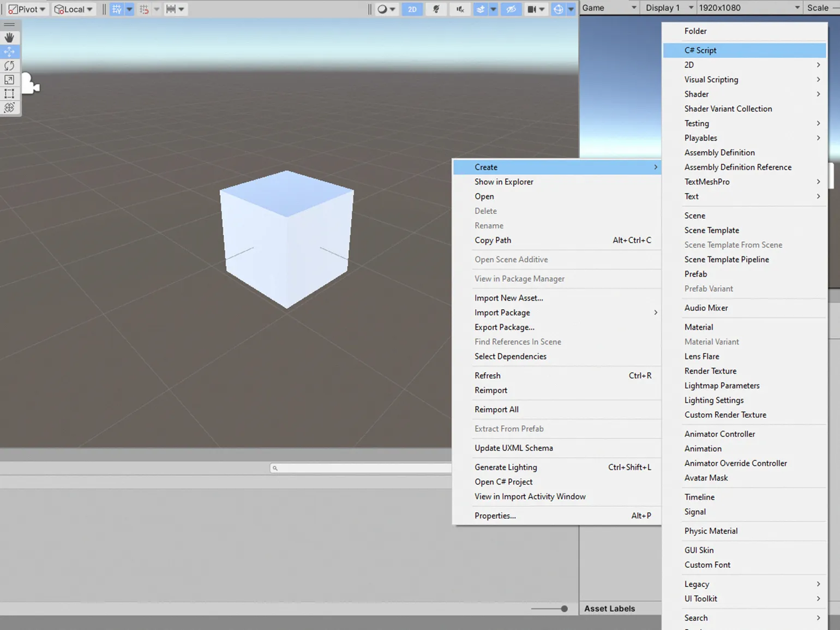Select the Rotate tool
Screen dimensions: 840x630
[9, 66]
